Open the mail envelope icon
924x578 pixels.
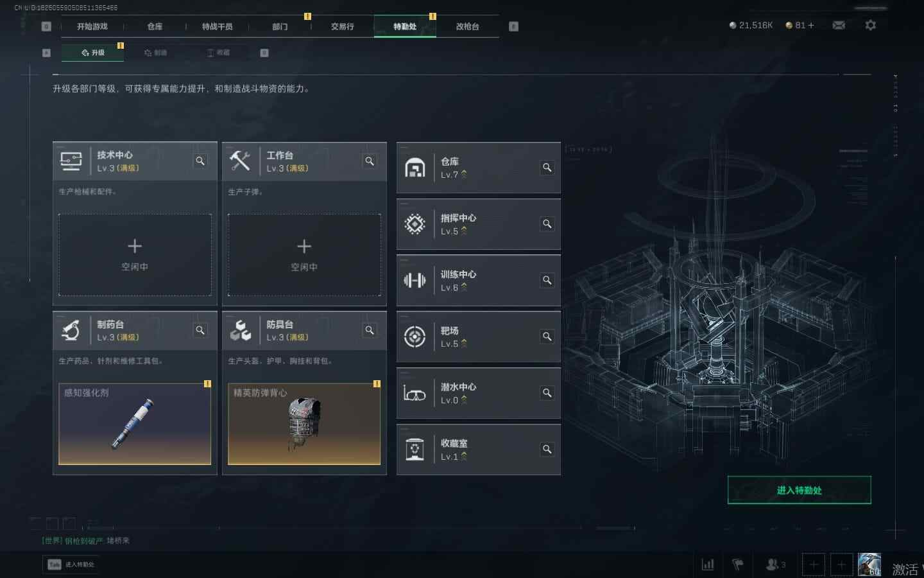[839, 25]
